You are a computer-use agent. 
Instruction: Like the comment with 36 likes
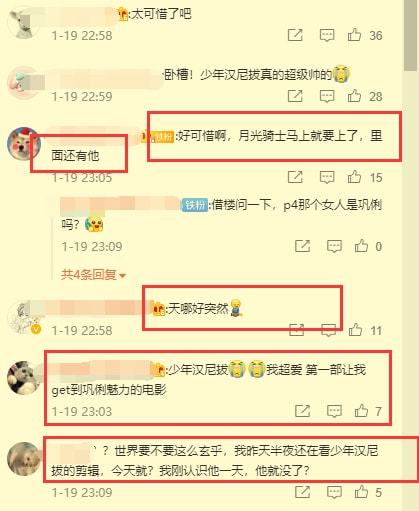point(354,35)
